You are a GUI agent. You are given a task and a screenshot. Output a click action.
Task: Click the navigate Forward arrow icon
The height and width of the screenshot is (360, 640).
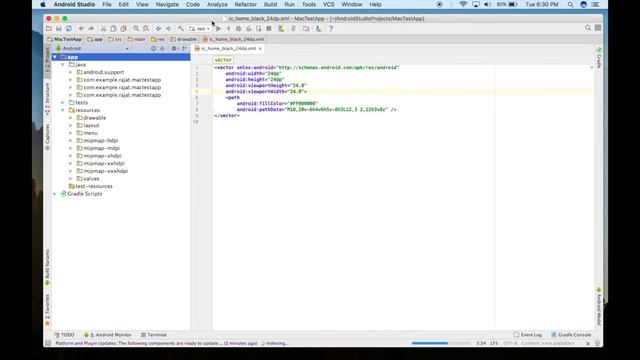click(168, 29)
